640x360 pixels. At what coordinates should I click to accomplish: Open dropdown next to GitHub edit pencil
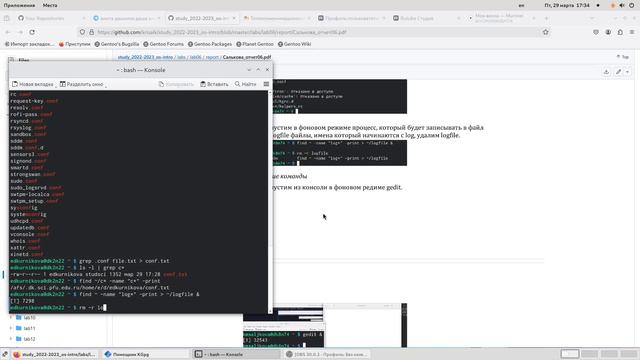click(627, 72)
